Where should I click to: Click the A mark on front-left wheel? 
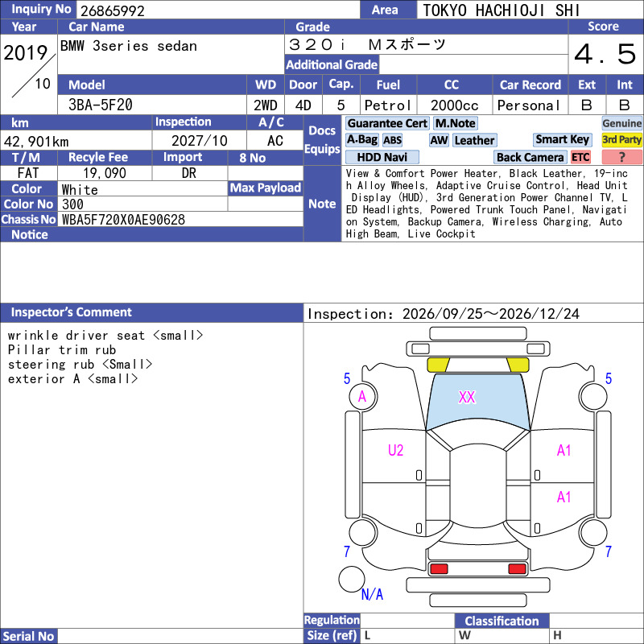pyautogui.click(x=362, y=396)
